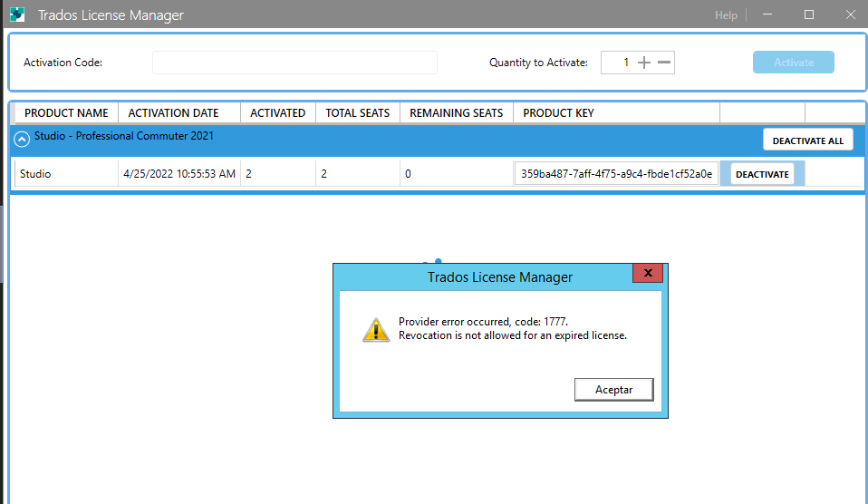Click the TOTAL SEATS column header
The image size is (868, 504).
tap(358, 113)
